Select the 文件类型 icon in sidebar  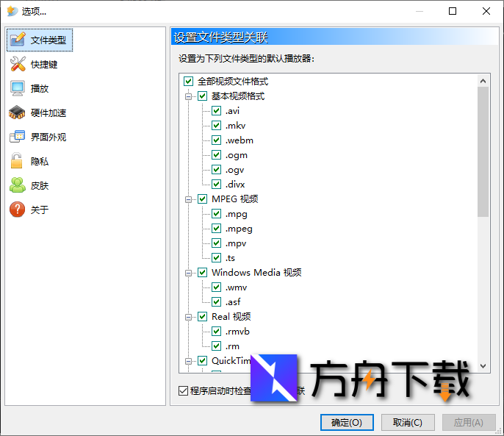18,40
